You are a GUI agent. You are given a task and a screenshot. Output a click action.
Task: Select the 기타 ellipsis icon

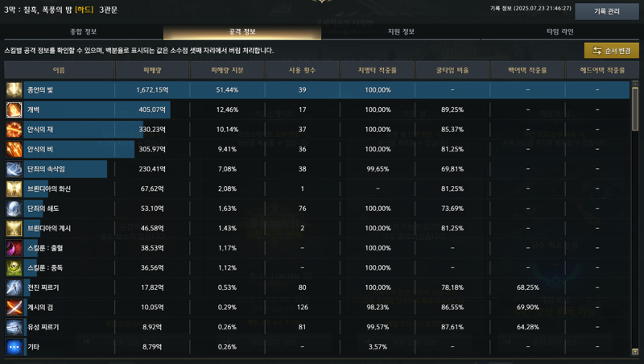click(x=14, y=347)
